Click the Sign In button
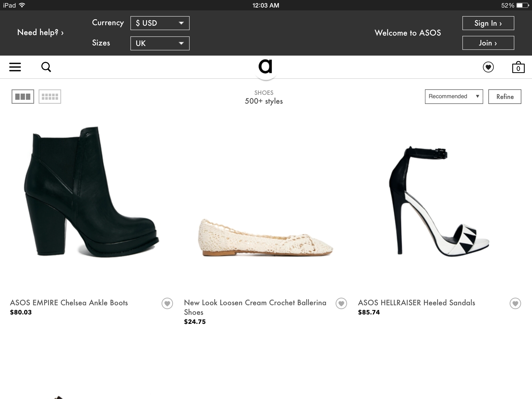The image size is (532, 399). tap(488, 23)
